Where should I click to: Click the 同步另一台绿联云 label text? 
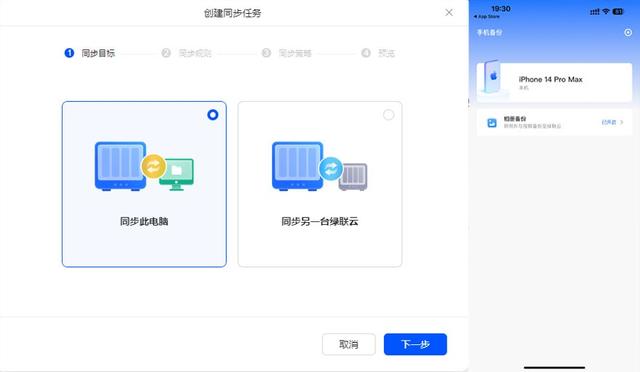[320, 221]
